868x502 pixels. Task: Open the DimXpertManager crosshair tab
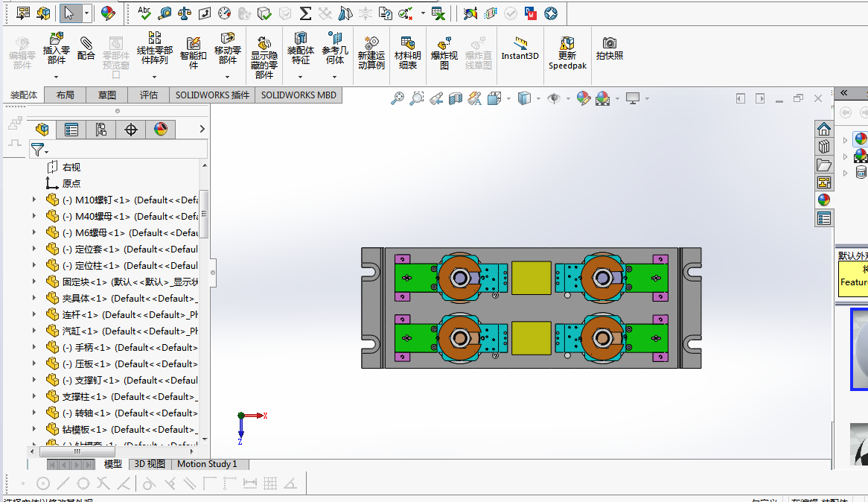click(x=130, y=130)
